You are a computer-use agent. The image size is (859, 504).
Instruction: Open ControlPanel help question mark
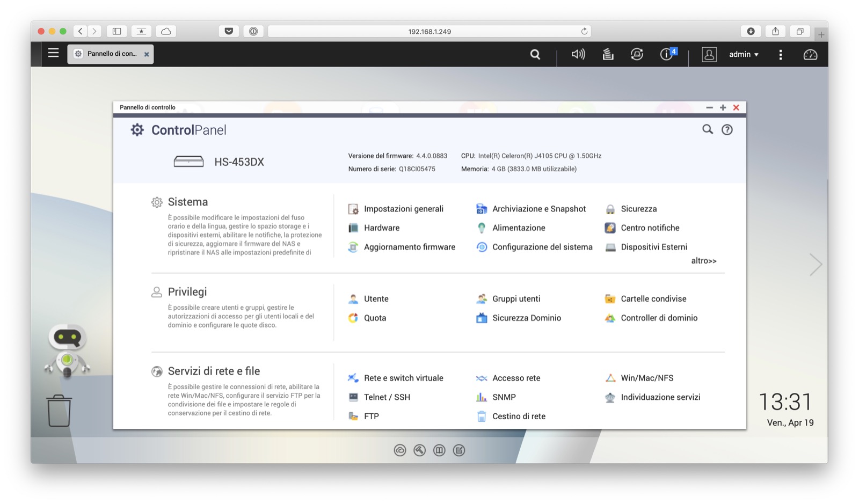(727, 129)
